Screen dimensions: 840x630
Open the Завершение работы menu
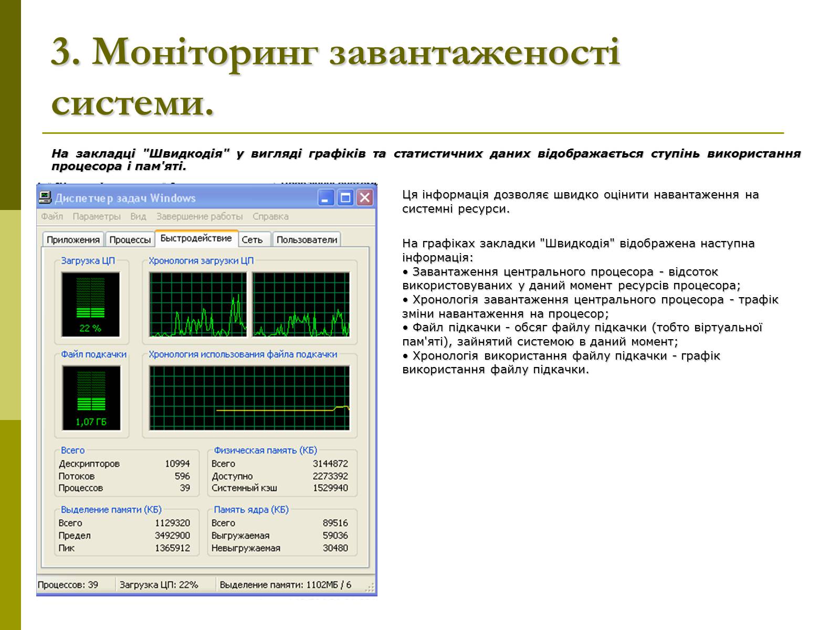point(199,216)
